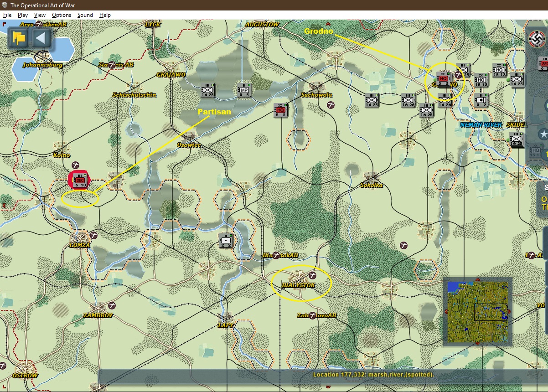Click the minimap overview thumbnail
The height and width of the screenshot is (392, 548).
coord(477,312)
